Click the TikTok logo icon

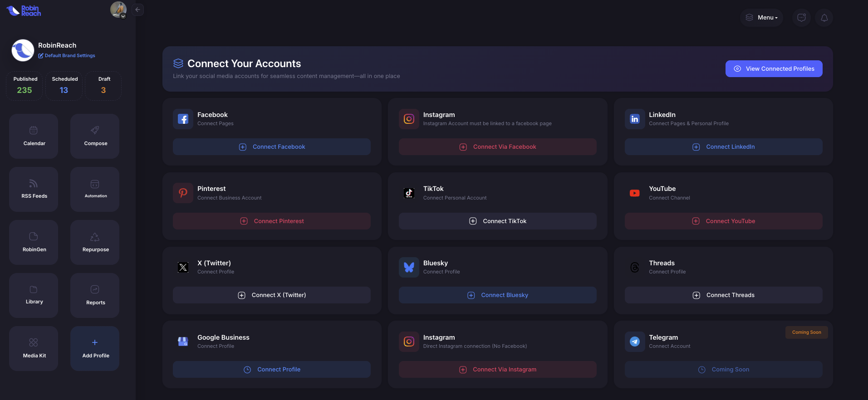pos(409,193)
